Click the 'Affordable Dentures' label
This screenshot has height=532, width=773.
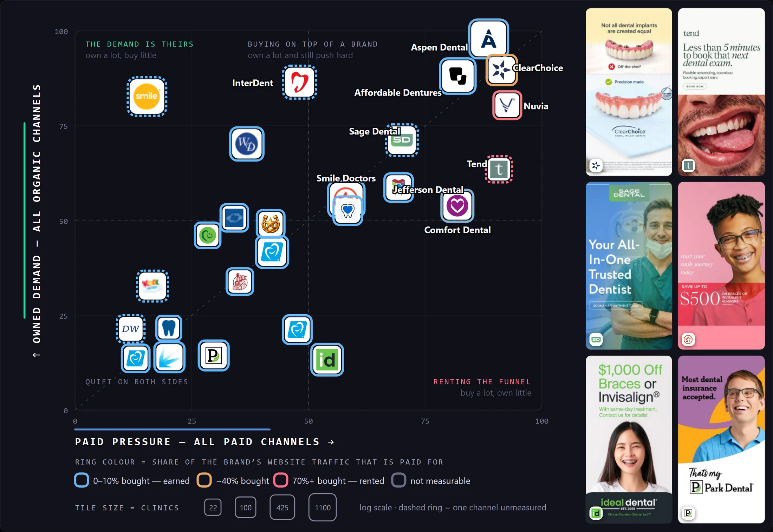(x=398, y=92)
